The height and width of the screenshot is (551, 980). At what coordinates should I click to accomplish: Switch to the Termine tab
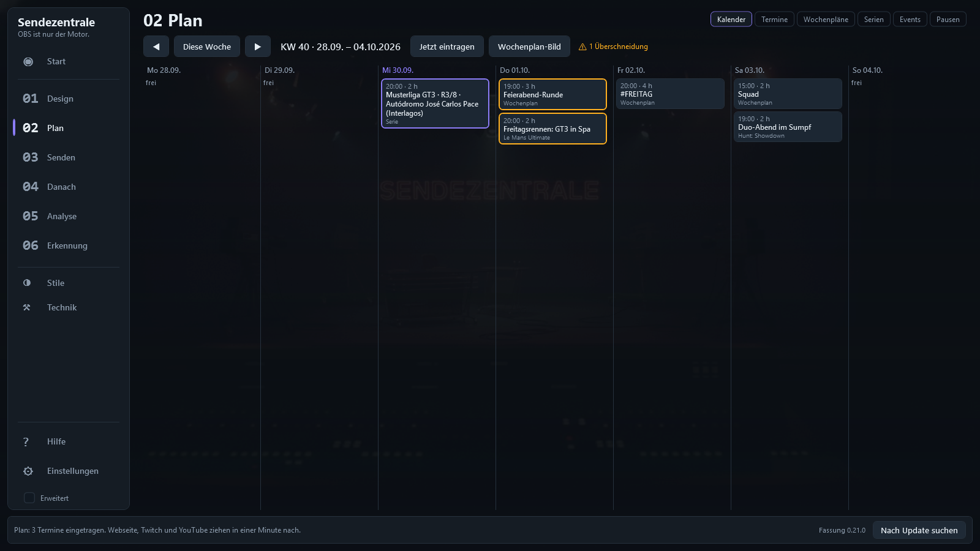[x=774, y=20]
